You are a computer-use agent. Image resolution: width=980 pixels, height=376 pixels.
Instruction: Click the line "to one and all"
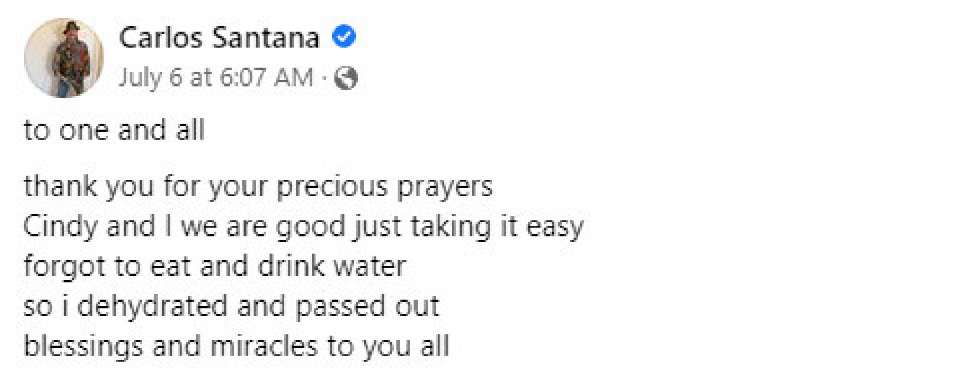tap(114, 130)
